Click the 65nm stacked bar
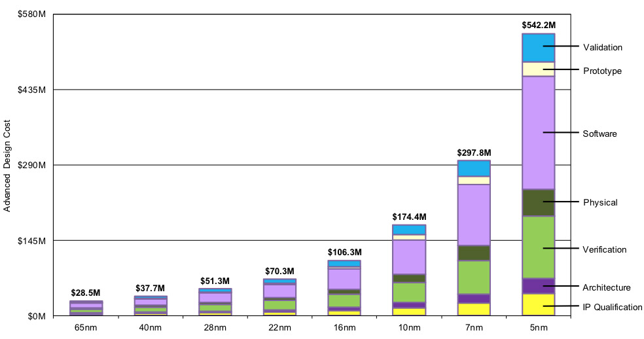The height and width of the screenshot is (339, 644). [x=86, y=308]
